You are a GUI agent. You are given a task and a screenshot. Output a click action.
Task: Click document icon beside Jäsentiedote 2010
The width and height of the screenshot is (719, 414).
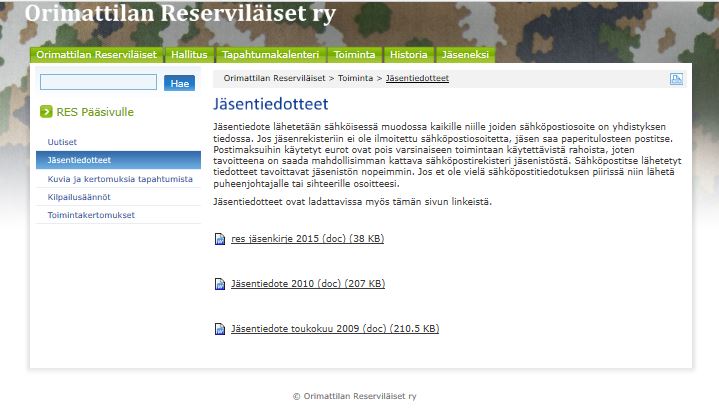click(x=220, y=284)
